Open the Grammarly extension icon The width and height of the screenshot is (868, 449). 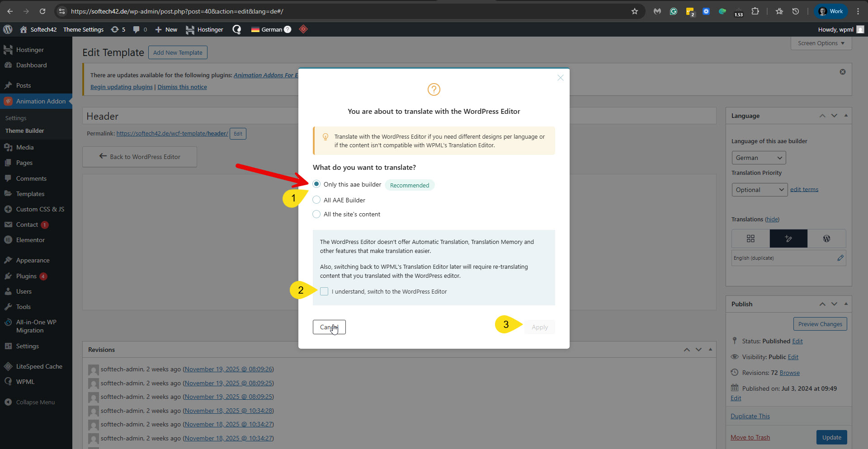[674, 11]
